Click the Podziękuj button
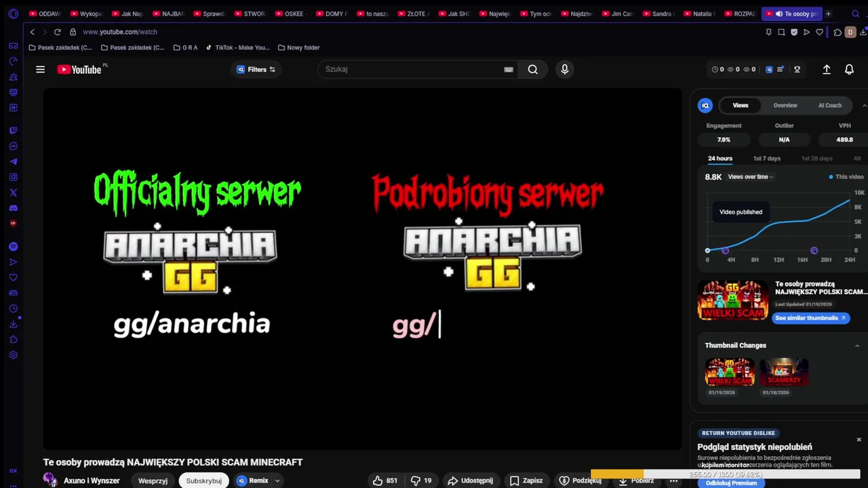Image resolution: width=868 pixels, height=488 pixels. click(580, 481)
